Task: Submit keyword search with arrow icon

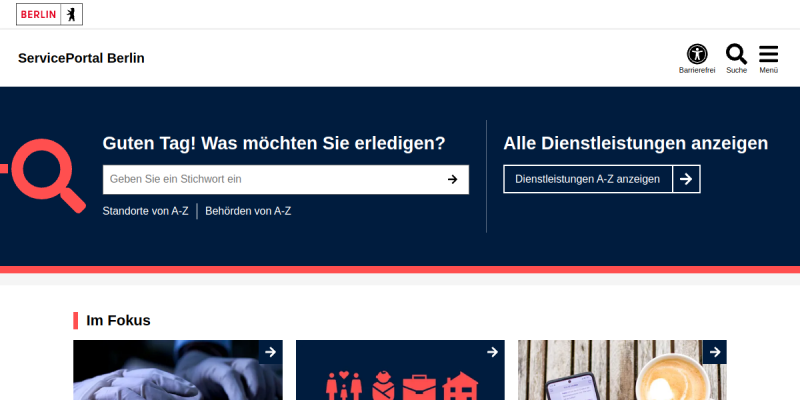Action: (453, 179)
